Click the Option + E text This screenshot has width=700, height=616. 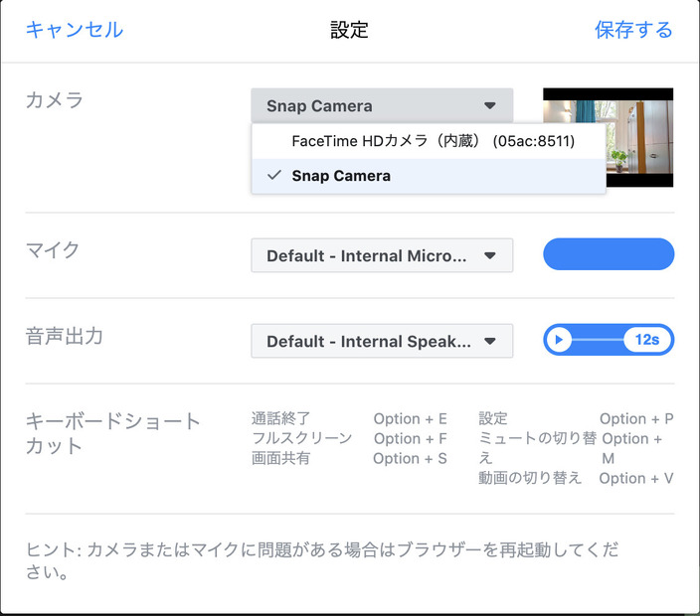[x=411, y=419]
